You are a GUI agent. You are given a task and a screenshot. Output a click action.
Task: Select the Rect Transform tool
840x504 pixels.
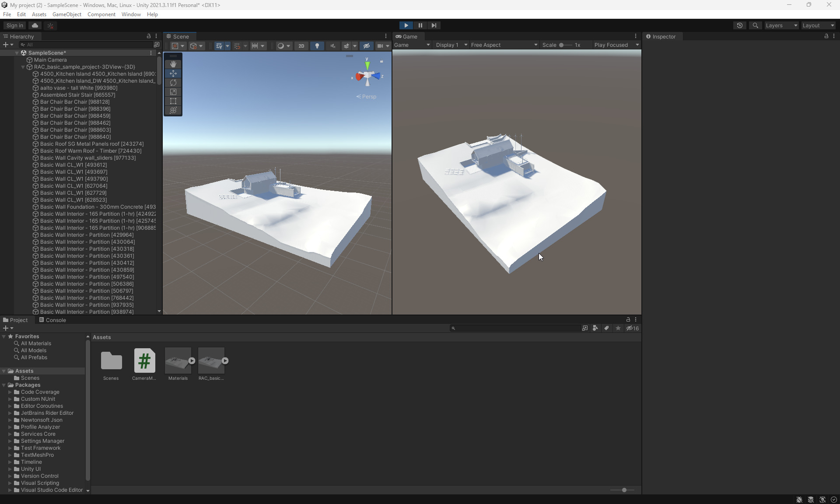(173, 101)
